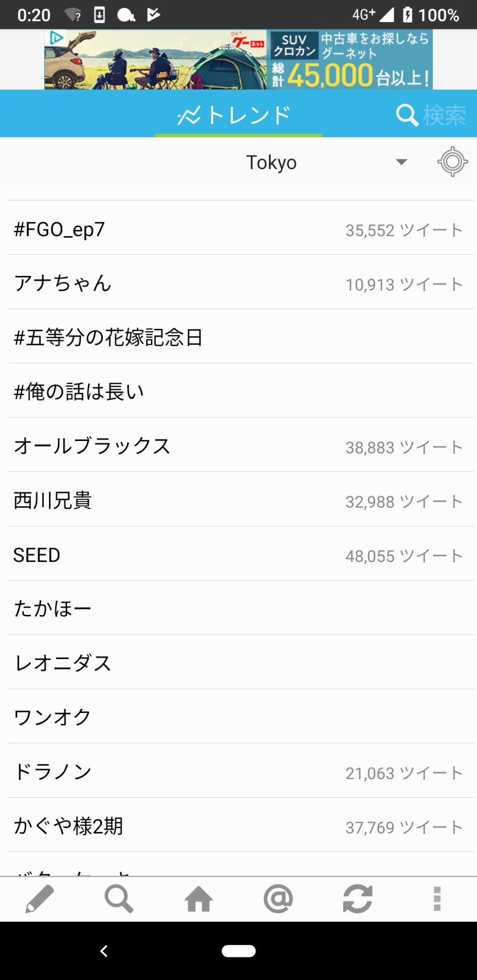
Task: Detect current location with crosshair icon
Action: pos(452,162)
